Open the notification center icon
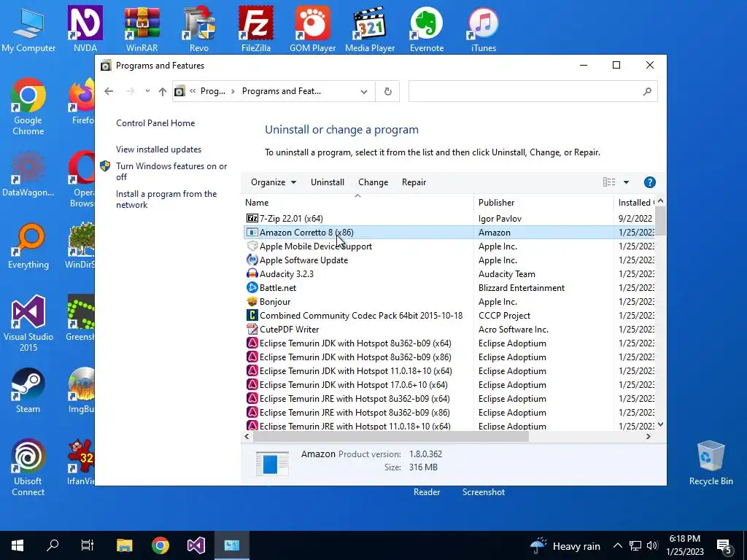747x560 pixels. coord(724,546)
